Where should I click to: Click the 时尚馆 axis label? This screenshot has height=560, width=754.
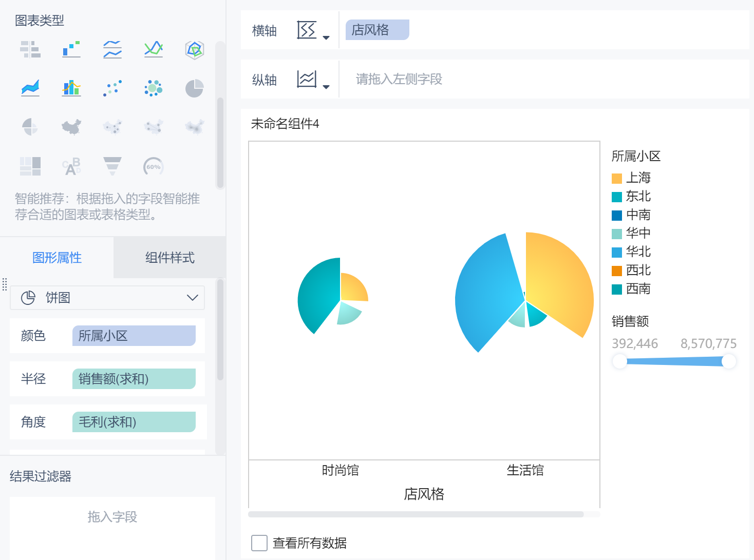tap(341, 470)
